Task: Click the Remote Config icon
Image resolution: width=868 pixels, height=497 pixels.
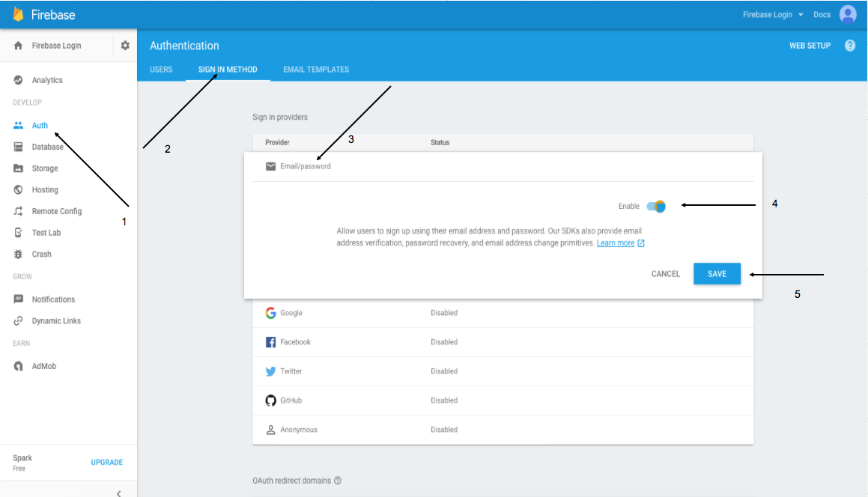Action: [18, 211]
